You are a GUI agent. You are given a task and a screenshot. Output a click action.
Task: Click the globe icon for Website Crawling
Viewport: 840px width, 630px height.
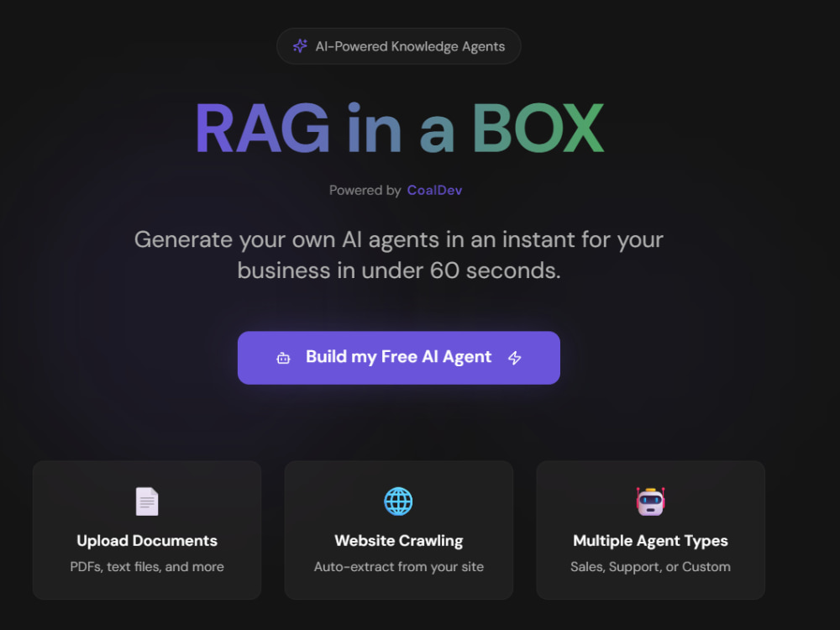coord(398,501)
